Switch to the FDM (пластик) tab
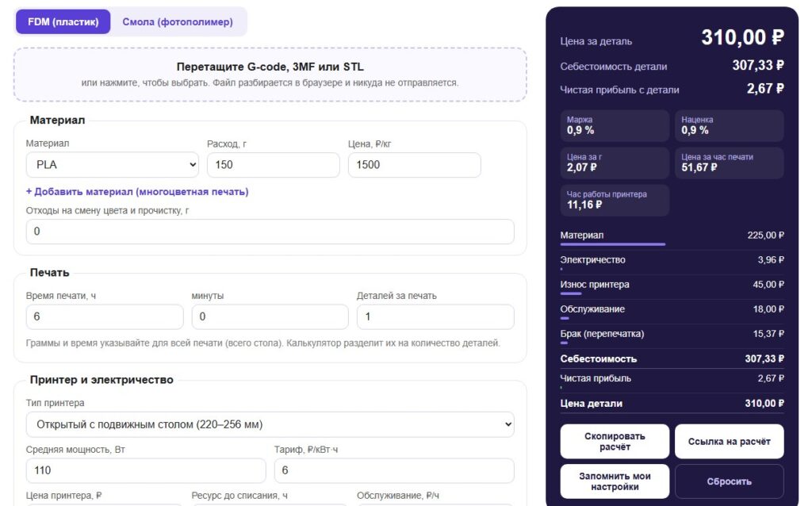Image resolution: width=812 pixels, height=506 pixels. [63, 21]
